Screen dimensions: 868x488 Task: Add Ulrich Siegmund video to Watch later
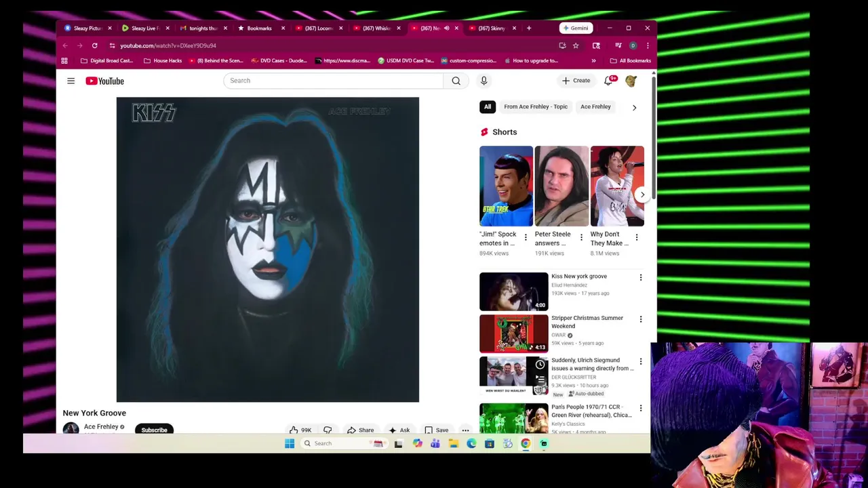(540, 365)
